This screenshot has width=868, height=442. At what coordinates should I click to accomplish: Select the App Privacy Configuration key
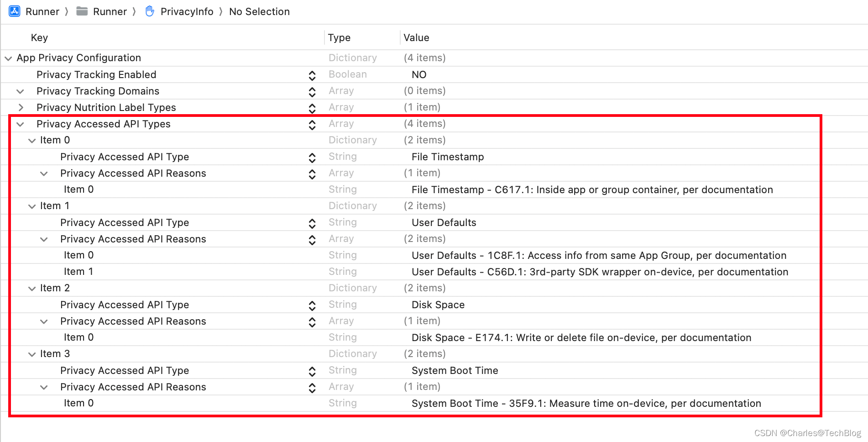tap(79, 58)
